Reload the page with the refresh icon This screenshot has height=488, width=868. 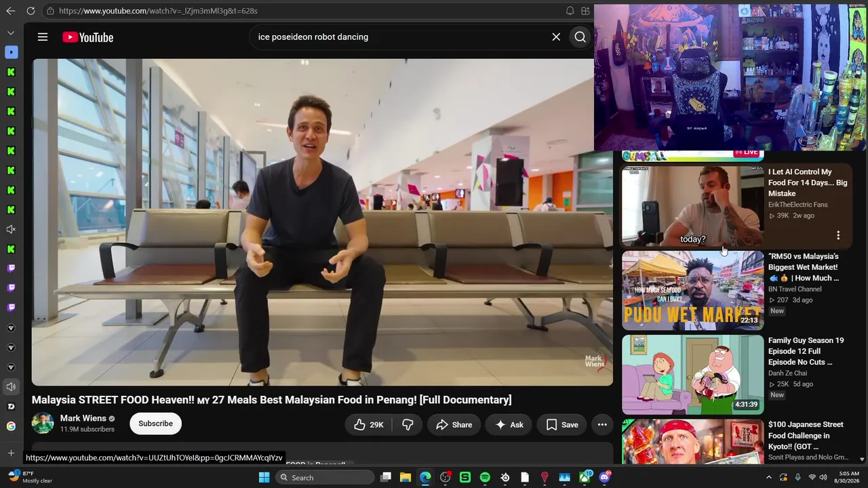(x=31, y=11)
